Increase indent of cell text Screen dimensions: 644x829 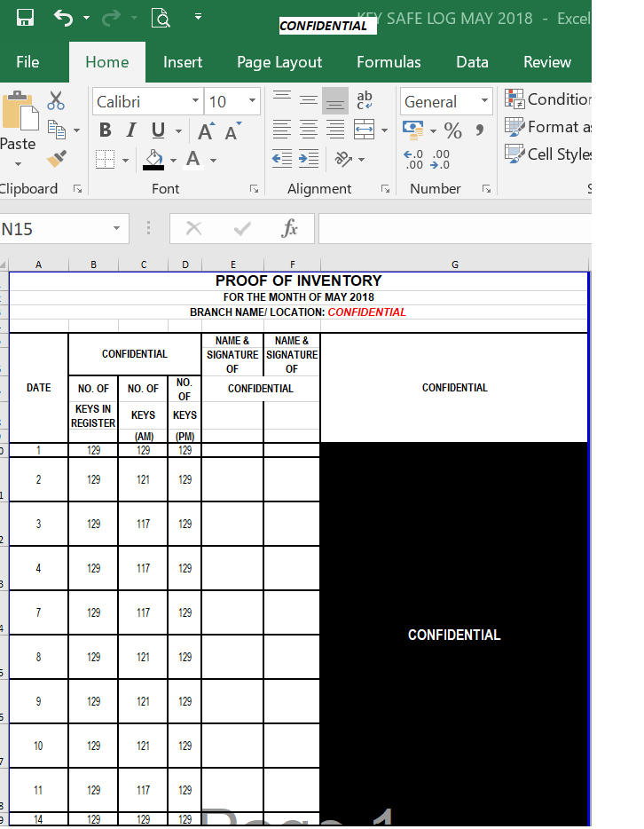pos(309,159)
